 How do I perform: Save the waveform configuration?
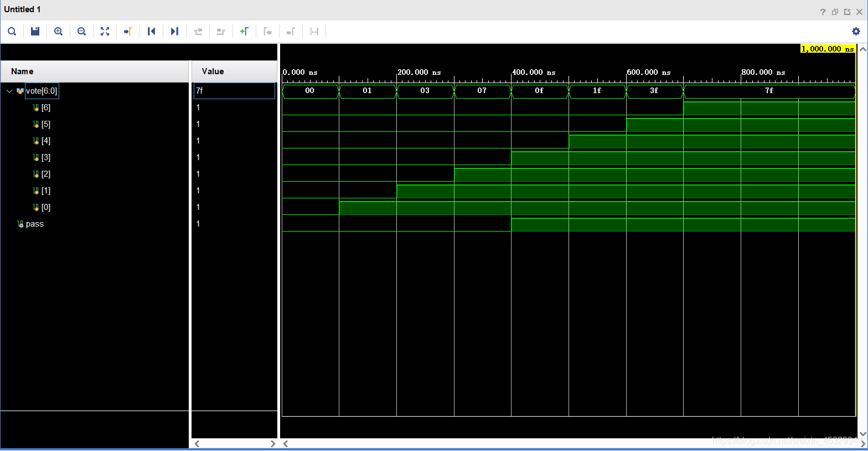click(x=35, y=32)
